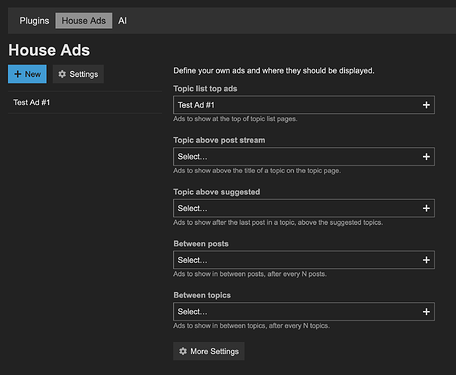
Task: Click the 'Define your own ads' description text
Action: pos(274,71)
